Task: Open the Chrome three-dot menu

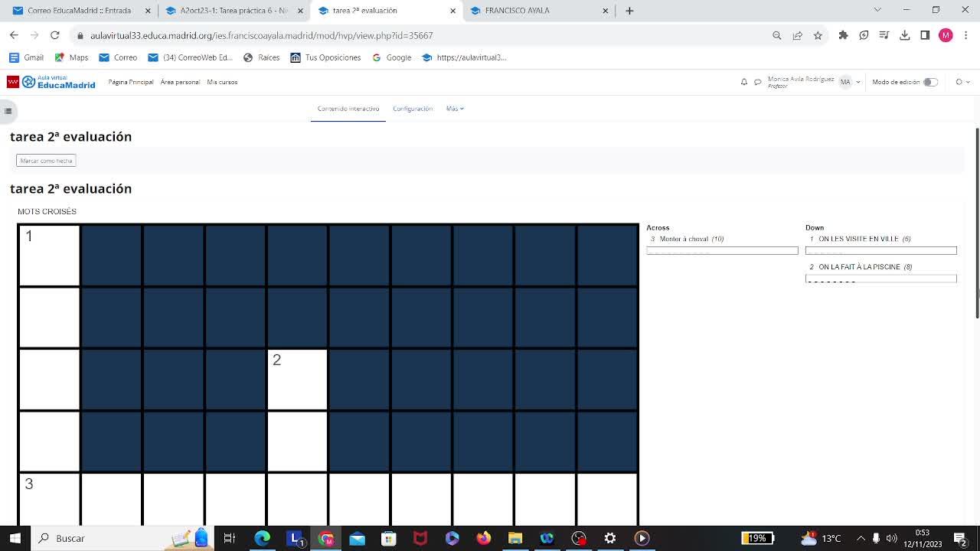Action: point(966,35)
